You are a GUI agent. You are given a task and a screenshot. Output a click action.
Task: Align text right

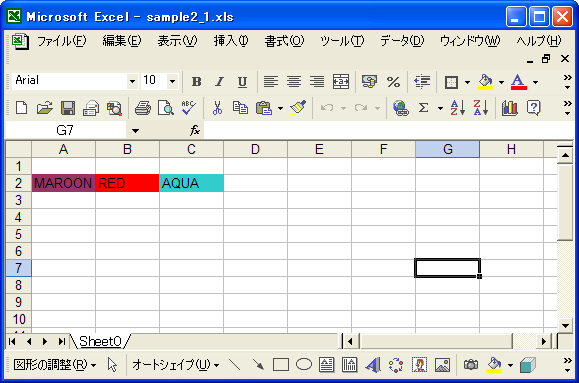tap(316, 82)
